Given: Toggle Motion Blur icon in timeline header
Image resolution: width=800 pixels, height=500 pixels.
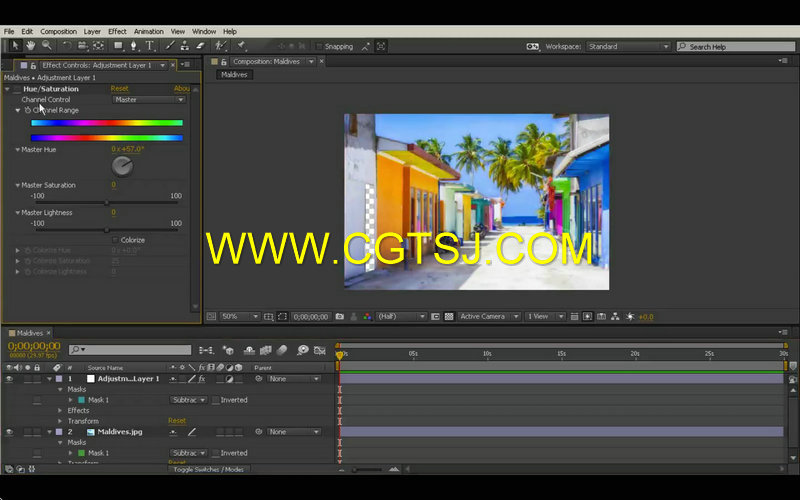Looking at the screenshot, I should [282, 350].
